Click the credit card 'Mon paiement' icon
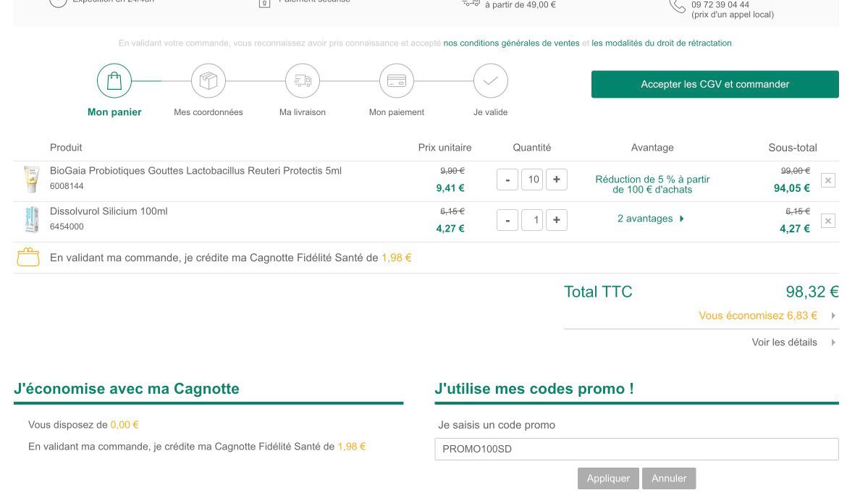The image size is (868, 498). (x=397, y=81)
